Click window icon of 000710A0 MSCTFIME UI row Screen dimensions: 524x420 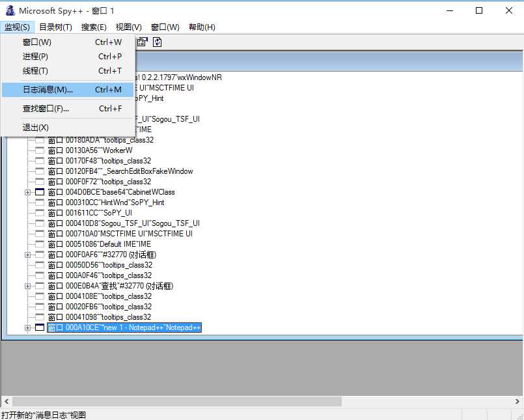point(40,233)
